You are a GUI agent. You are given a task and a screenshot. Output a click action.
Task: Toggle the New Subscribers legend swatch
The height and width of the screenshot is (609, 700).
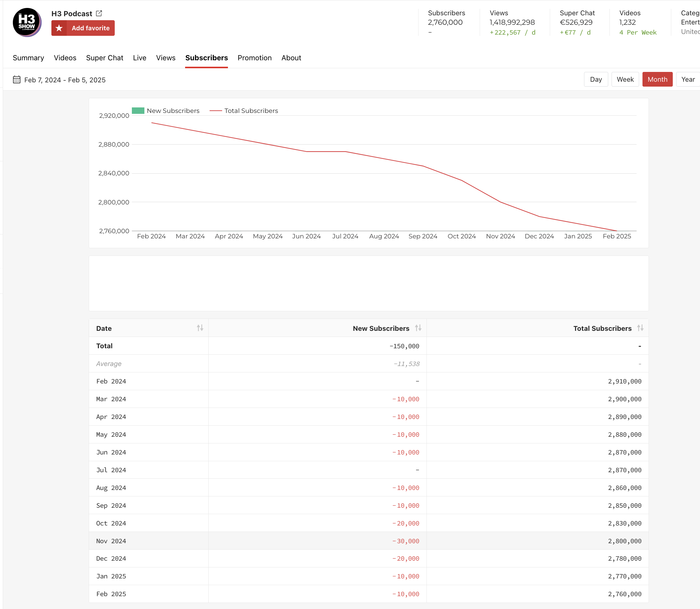coord(138,111)
